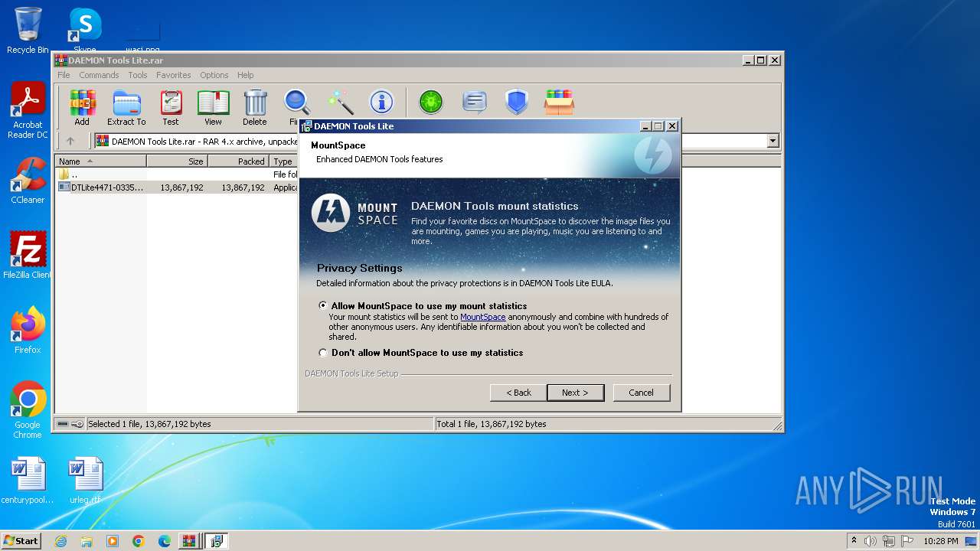The width and height of the screenshot is (980, 551).
Task: Open the Wizard wand icon
Action: [x=339, y=103]
